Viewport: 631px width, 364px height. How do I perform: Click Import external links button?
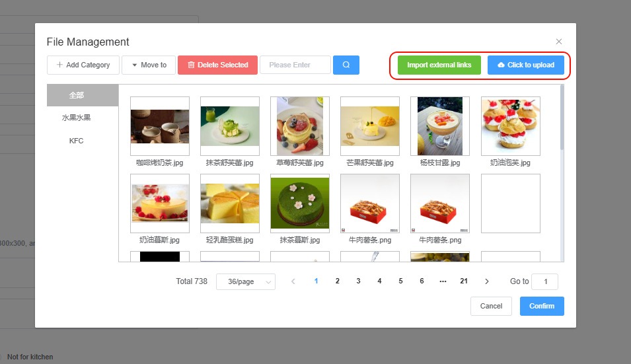click(x=439, y=65)
